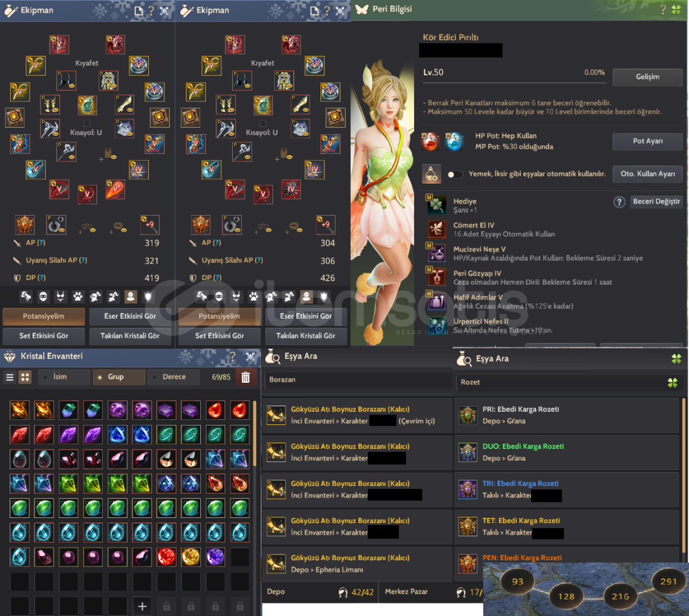This screenshot has width=689, height=616.
Task: Click the Gelişim button
Action: pyautogui.click(x=647, y=77)
